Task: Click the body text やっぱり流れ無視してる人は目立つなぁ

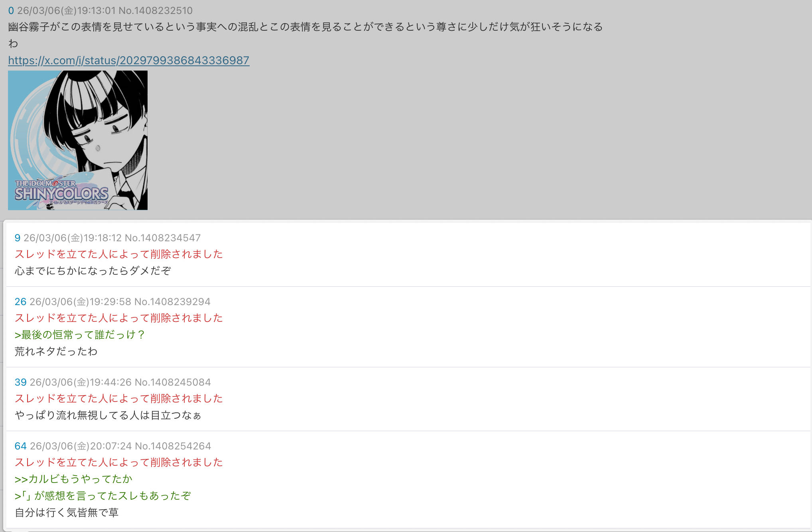Action: pyautogui.click(x=108, y=415)
